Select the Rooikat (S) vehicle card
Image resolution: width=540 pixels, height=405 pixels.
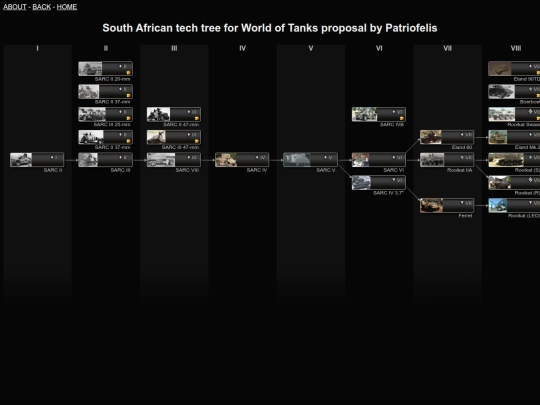coord(514,160)
